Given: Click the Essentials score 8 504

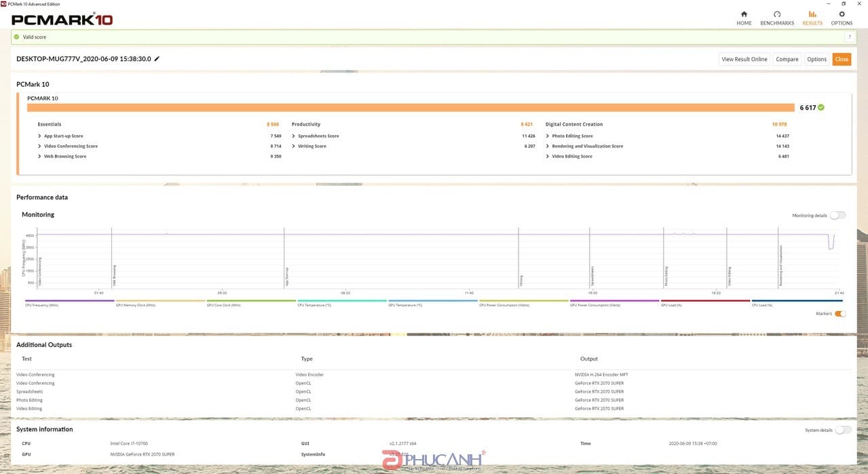Looking at the screenshot, I should pos(273,124).
